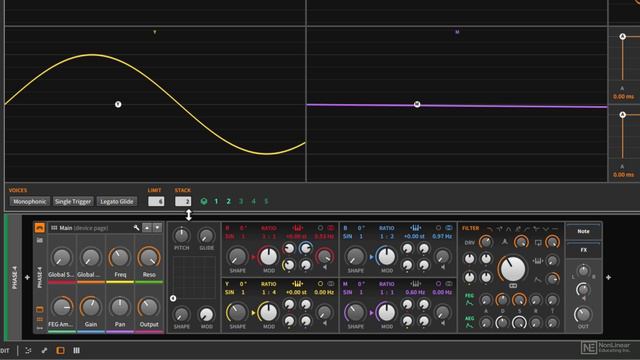Open the remote controls page dropdown arrow
Viewport: 640px width, 360px height.
[157, 228]
